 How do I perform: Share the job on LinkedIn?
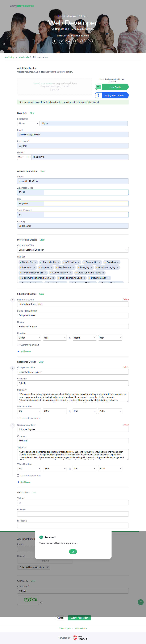point(69,41)
